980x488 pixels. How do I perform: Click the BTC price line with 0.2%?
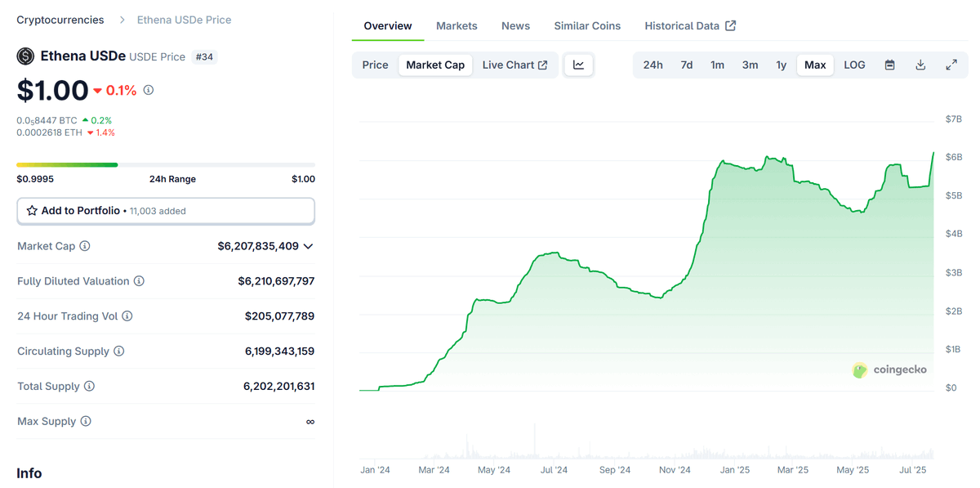[x=65, y=120]
